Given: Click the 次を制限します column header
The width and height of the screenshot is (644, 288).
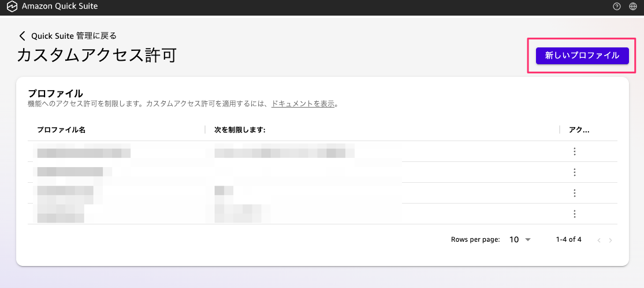Looking at the screenshot, I should click(x=240, y=130).
